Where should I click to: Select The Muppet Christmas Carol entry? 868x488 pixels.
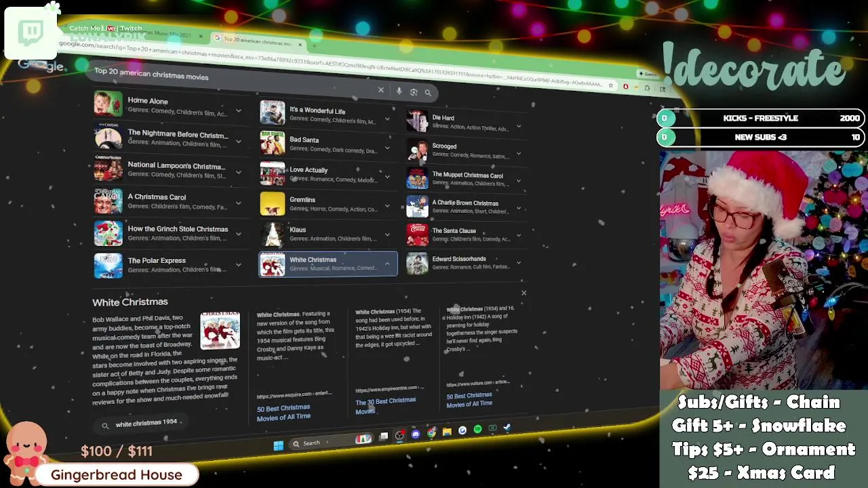pos(464,179)
